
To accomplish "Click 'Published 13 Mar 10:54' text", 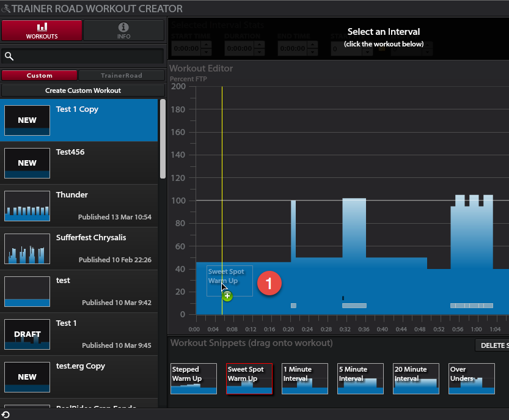I will [115, 217].
